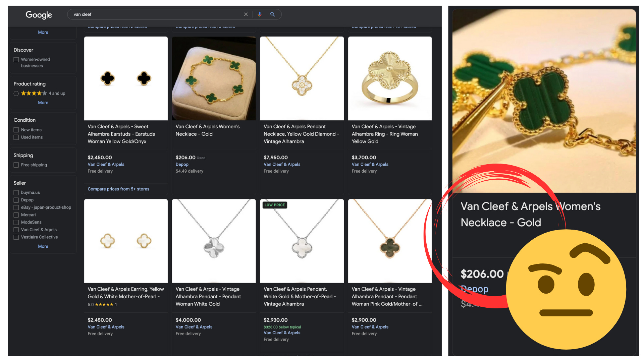The height and width of the screenshot is (362, 644).
Task: Enable the Free shipping filter
Action: click(16, 165)
